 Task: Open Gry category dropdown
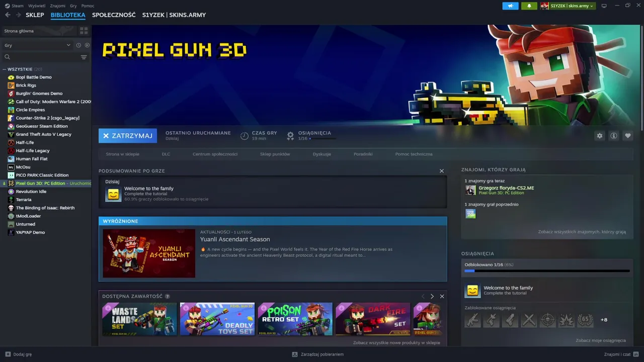37,45
